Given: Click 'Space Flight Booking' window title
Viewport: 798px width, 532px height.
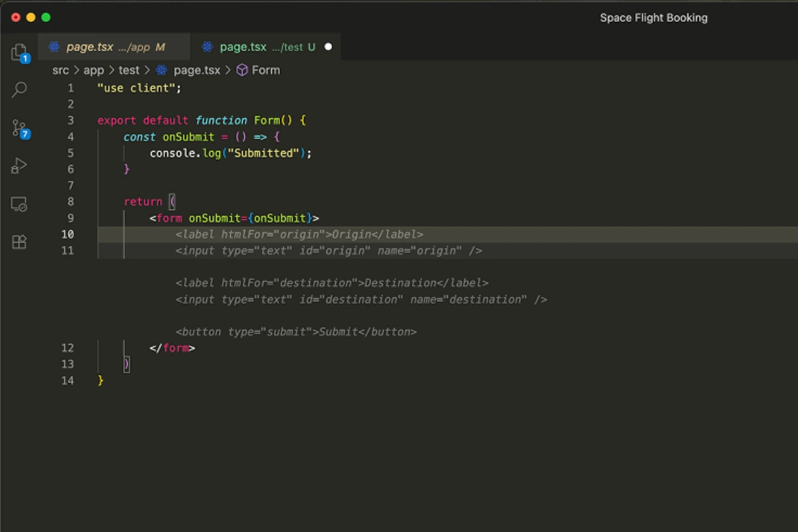Looking at the screenshot, I should [x=654, y=18].
